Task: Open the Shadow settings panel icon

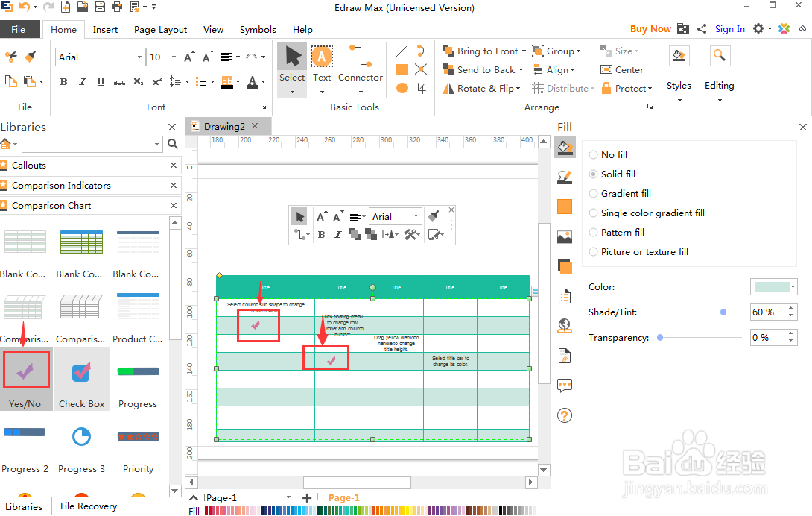Action: [x=565, y=207]
